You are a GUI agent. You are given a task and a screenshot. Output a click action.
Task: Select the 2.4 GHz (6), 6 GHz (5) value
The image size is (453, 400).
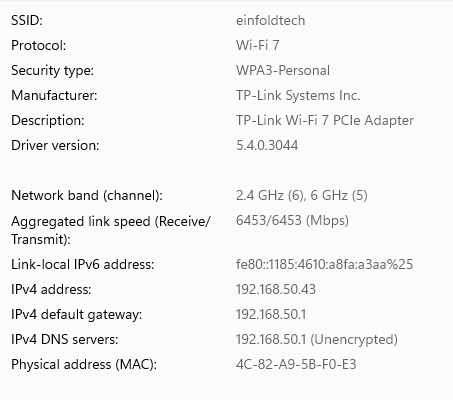pyautogui.click(x=301, y=195)
